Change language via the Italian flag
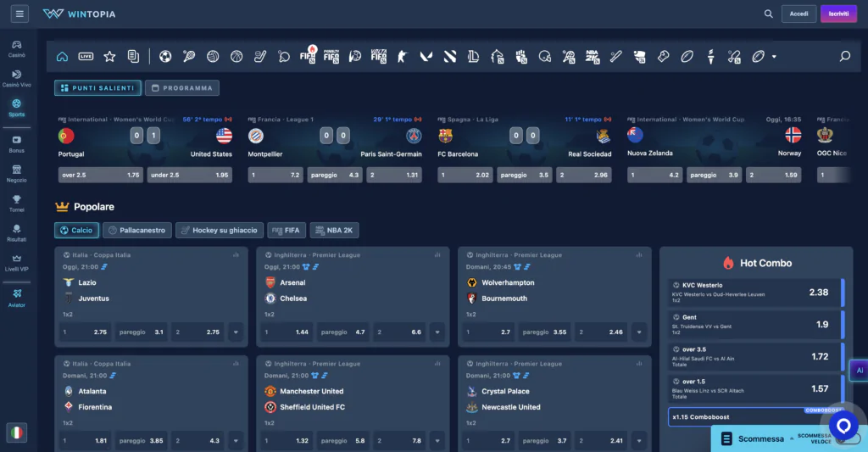The image size is (868, 452). [17, 432]
